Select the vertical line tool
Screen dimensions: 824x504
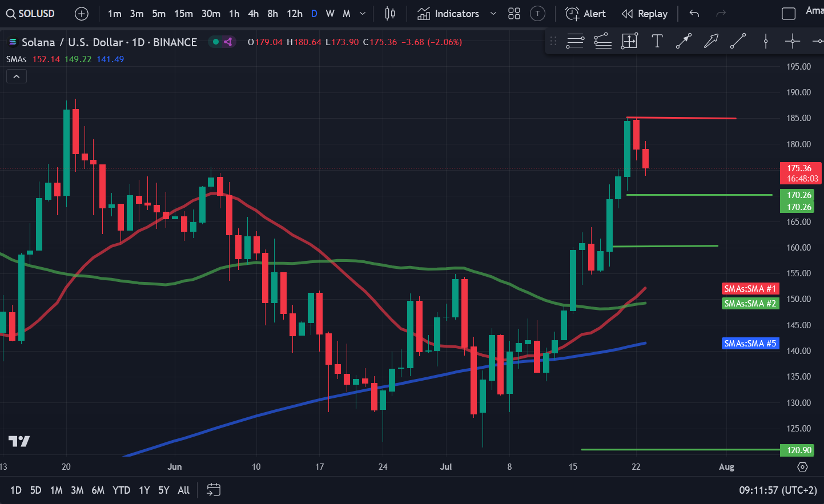766,41
